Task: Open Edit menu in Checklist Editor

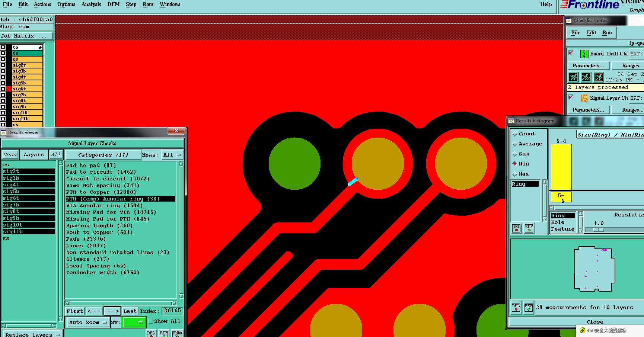Action: 592,33
